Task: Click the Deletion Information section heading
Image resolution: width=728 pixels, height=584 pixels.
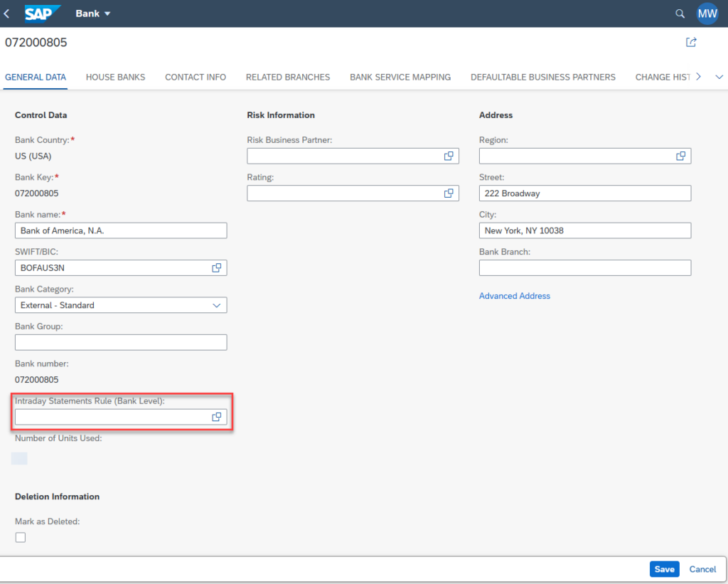Action: pyautogui.click(x=57, y=497)
